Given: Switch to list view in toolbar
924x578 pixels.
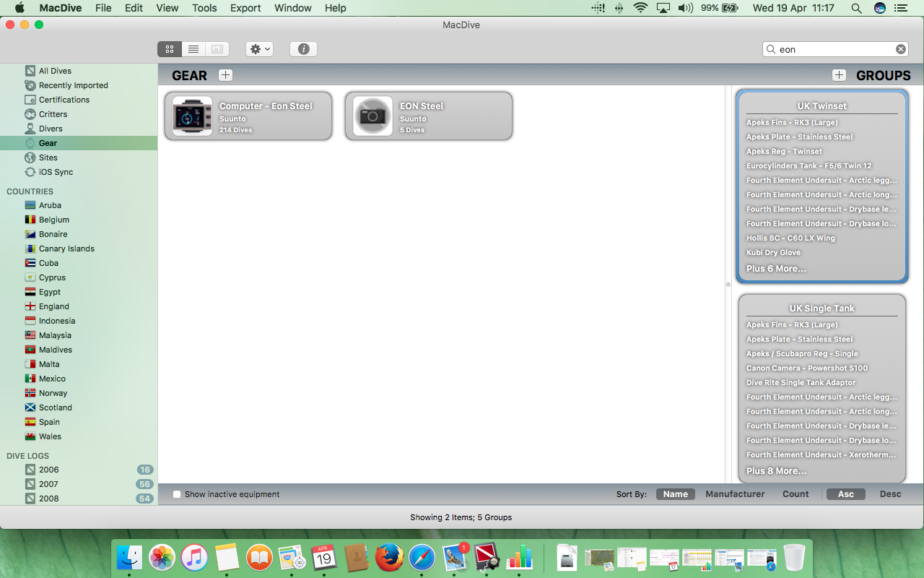Looking at the screenshot, I should (193, 49).
